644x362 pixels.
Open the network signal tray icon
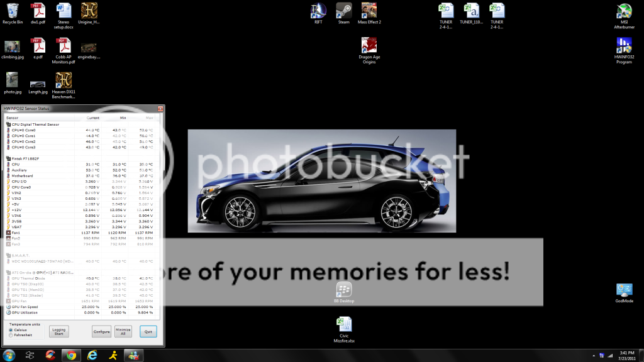[x=610, y=356]
